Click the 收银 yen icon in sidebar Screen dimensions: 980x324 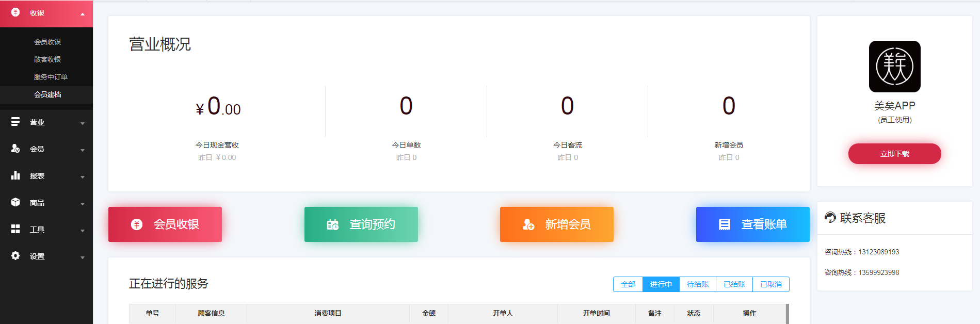click(15, 12)
